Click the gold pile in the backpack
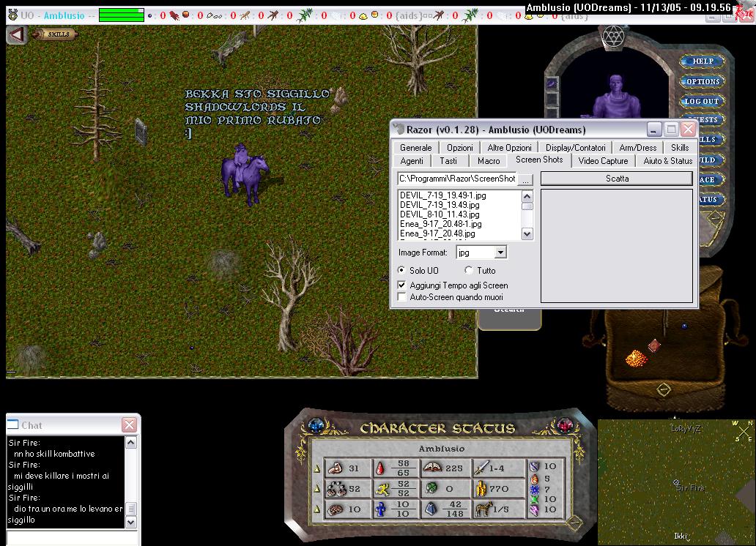This screenshot has height=546, width=756. pos(637,359)
